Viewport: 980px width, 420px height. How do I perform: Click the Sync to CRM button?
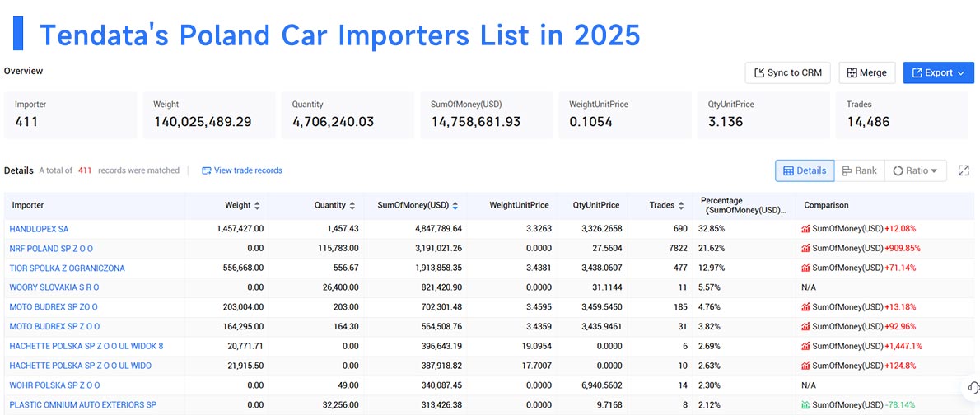click(787, 72)
